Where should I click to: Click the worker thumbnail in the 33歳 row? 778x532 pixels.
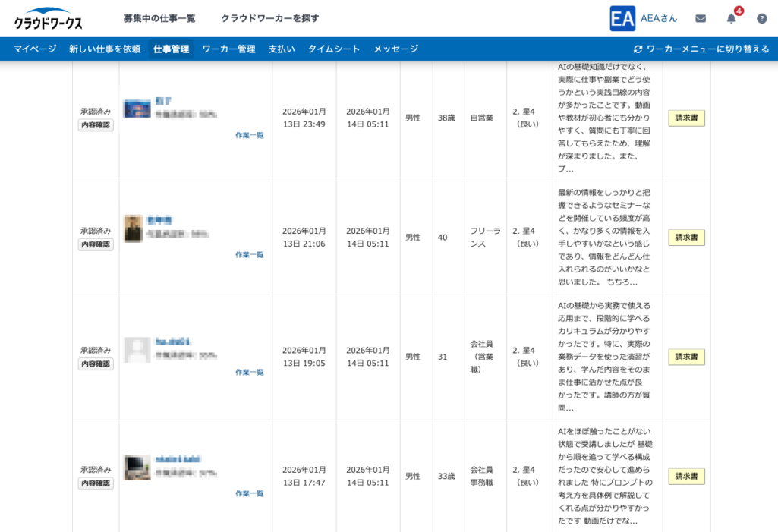pos(137,467)
